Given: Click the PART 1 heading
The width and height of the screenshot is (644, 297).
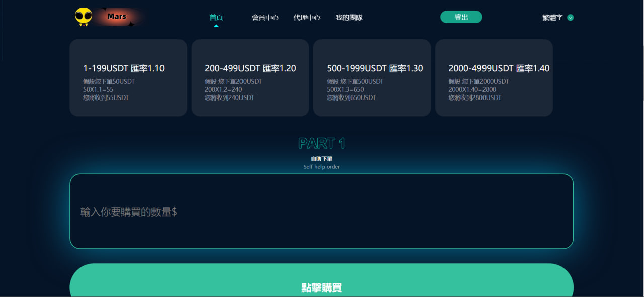Looking at the screenshot, I should coord(321,144).
